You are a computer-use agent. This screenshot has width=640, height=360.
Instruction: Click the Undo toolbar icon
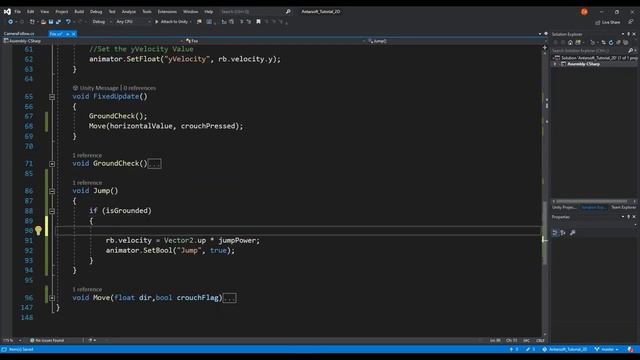coord(68,22)
